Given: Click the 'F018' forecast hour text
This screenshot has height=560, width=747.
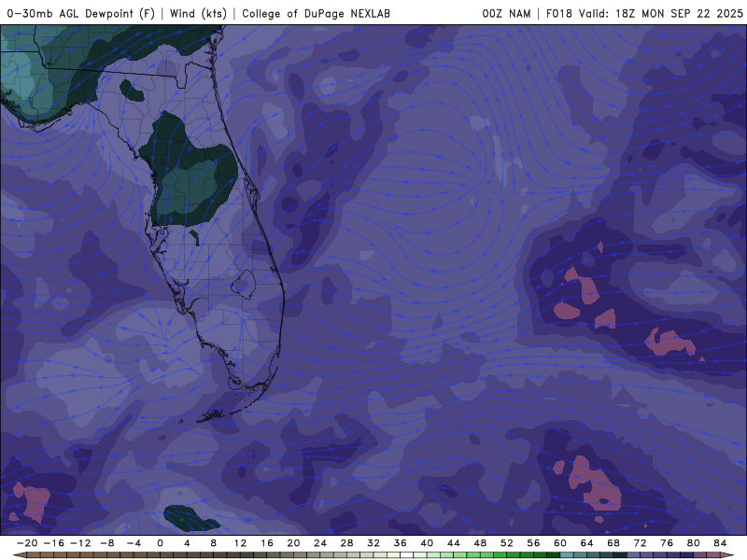Looking at the screenshot, I should coord(558,13).
